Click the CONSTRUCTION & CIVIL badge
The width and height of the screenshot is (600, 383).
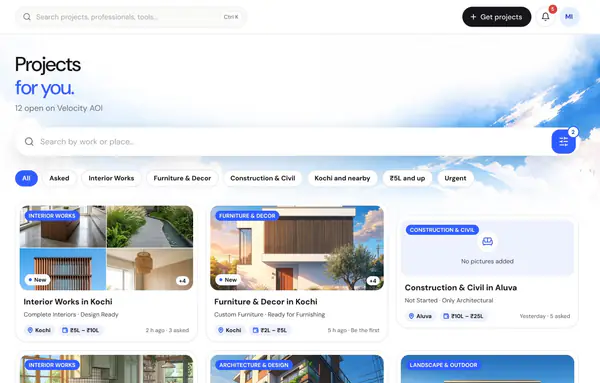click(442, 230)
